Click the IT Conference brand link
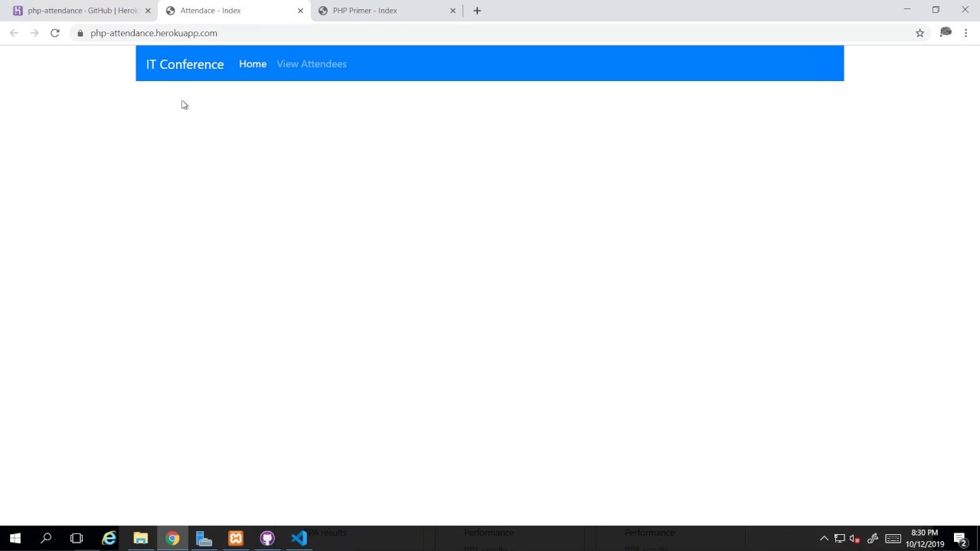The height and width of the screenshot is (551, 980). point(185,64)
